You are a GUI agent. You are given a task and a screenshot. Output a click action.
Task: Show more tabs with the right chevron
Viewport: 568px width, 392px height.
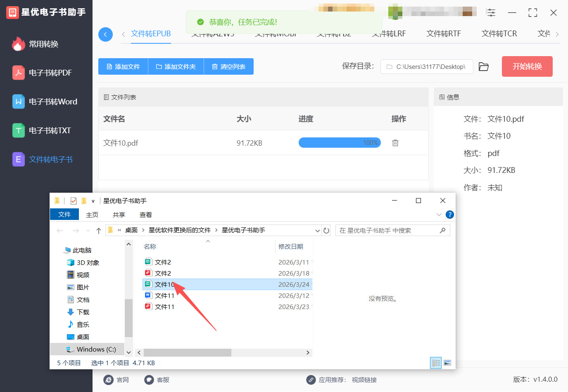pos(557,34)
